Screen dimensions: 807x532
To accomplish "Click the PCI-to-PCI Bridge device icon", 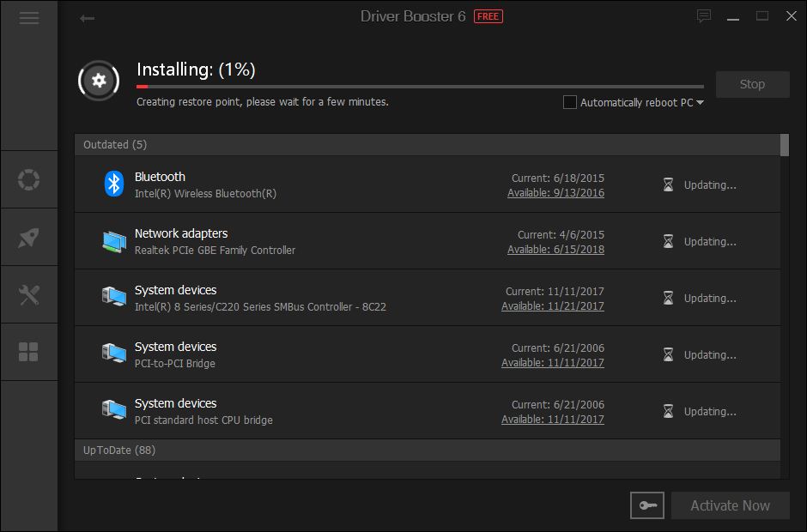I will click(113, 354).
